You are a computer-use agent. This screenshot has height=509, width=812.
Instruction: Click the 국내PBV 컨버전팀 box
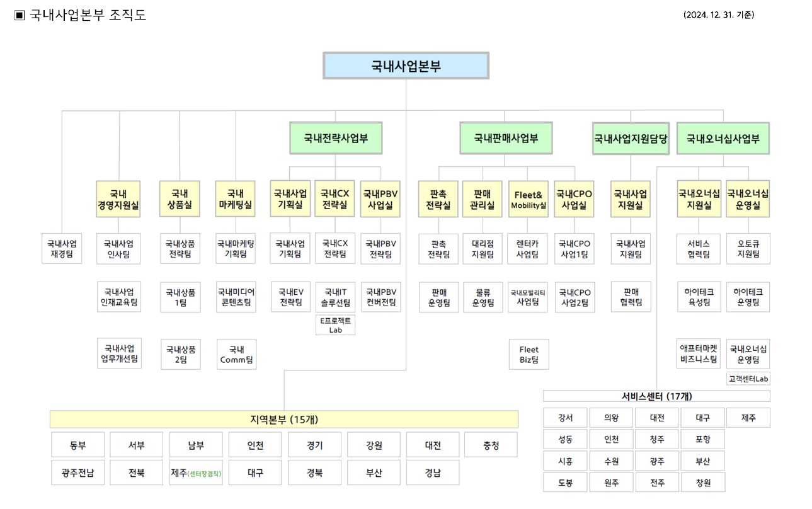(x=382, y=297)
